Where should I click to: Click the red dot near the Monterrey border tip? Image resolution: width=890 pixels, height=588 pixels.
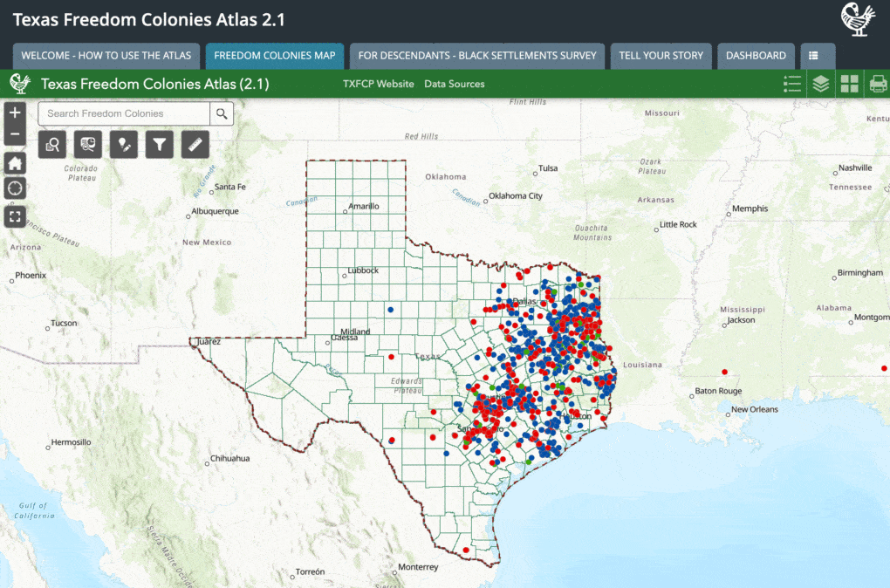pos(466,550)
